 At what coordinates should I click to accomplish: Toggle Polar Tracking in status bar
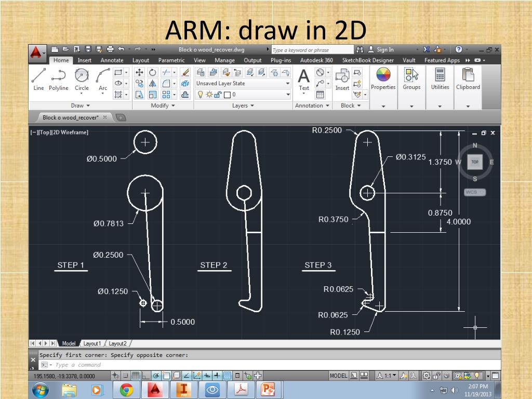click(156, 376)
